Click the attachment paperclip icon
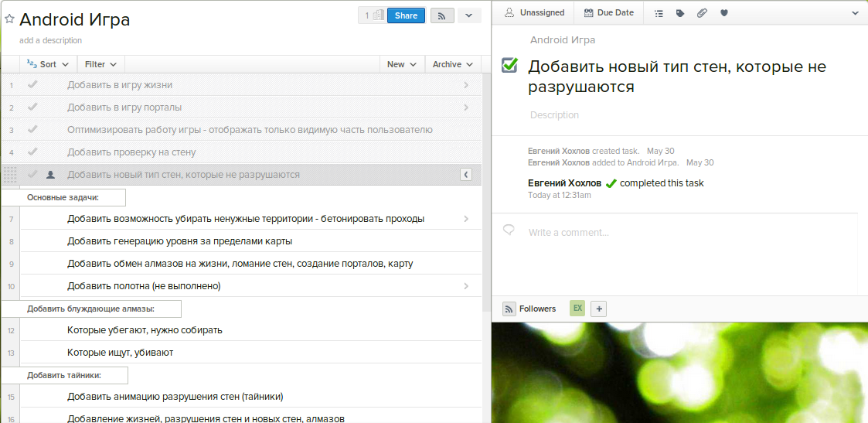The width and height of the screenshot is (868, 423). click(702, 12)
